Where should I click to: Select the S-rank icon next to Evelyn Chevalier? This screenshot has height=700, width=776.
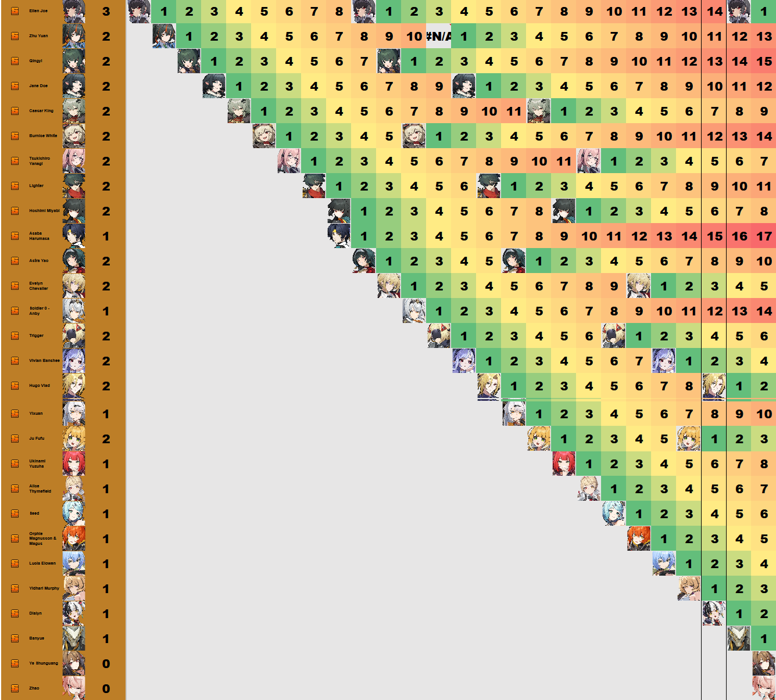click(x=15, y=286)
